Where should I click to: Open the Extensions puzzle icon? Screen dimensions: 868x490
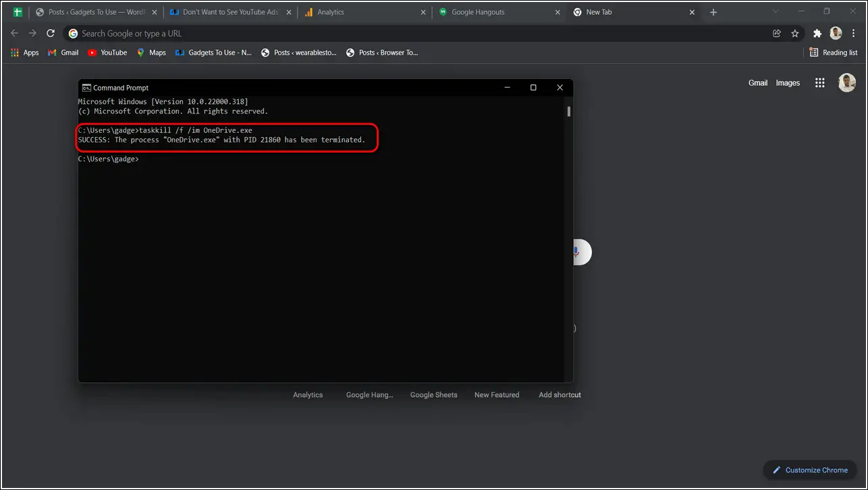(817, 33)
